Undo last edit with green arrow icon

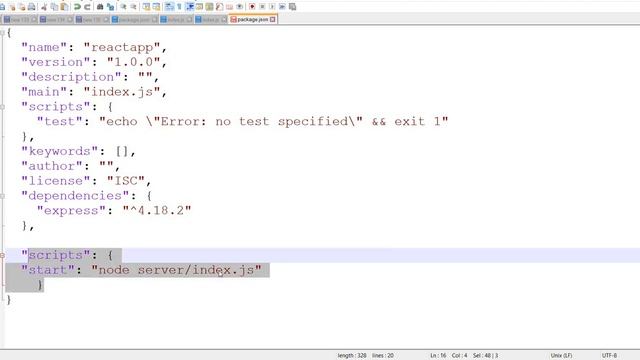pyautogui.click(x=77, y=7)
